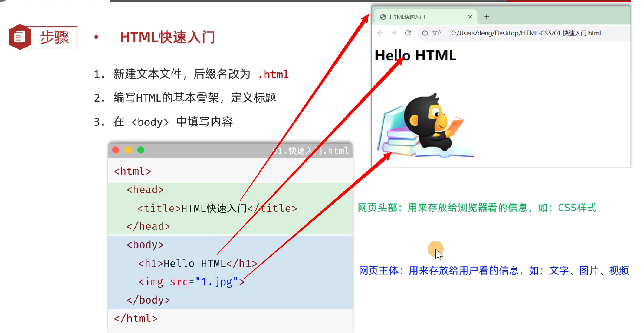Open a new tab with plus icon
This screenshot has height=333, width=644.
click(x=486, y=17)
